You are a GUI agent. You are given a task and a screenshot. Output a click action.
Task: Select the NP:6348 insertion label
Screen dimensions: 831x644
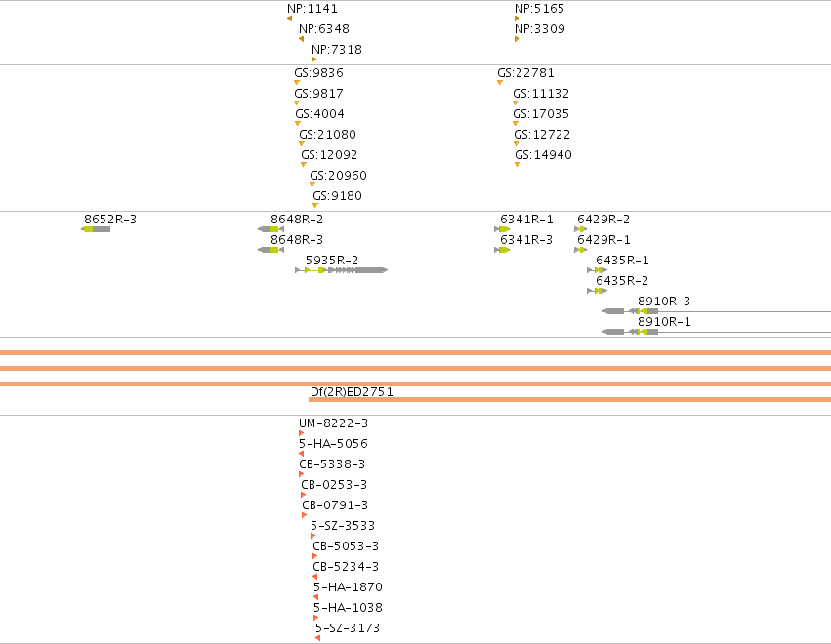[324, 29]
